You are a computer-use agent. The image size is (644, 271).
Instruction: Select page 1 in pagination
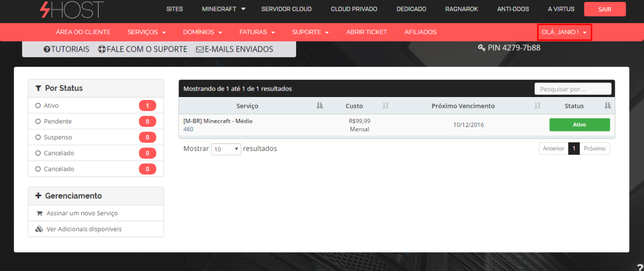pyautogui.click(x=574, y=149)
